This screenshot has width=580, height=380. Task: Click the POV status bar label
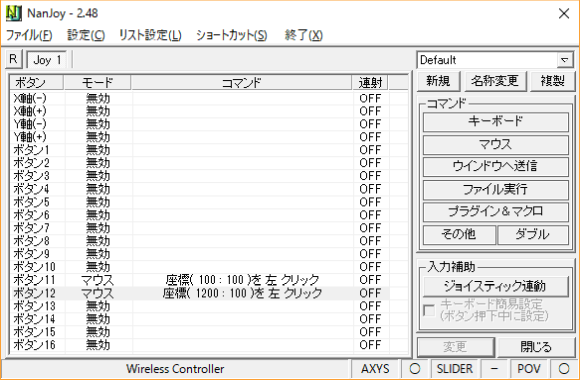529,369
